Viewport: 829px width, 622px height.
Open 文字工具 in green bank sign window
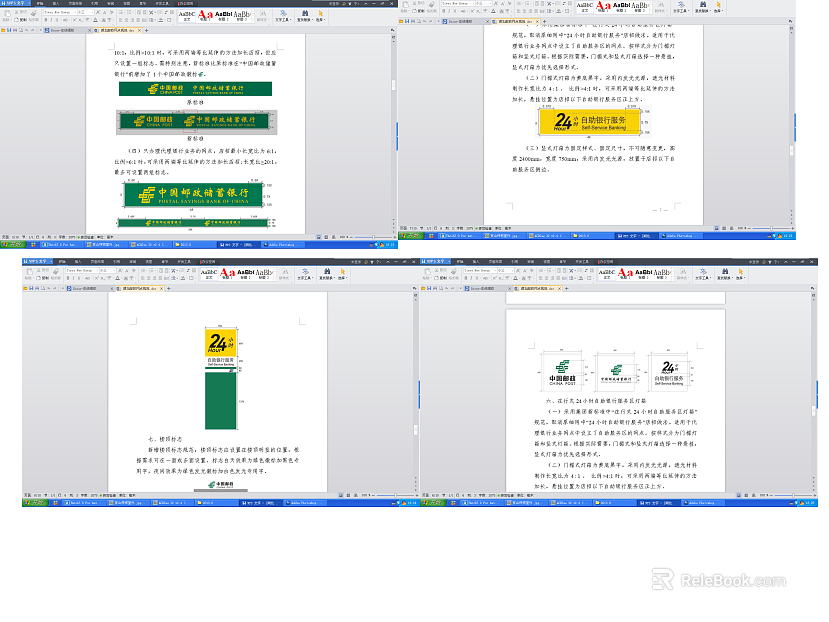[x=283, y=15]
